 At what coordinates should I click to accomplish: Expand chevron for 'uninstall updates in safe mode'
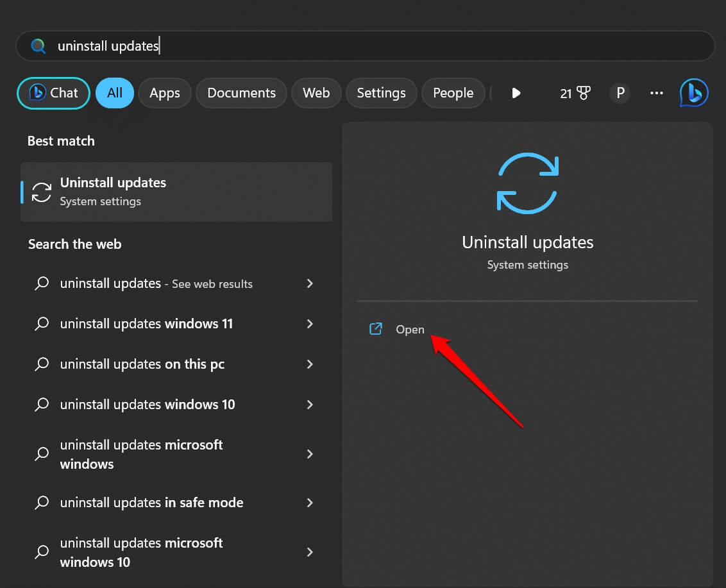(310, 503)
